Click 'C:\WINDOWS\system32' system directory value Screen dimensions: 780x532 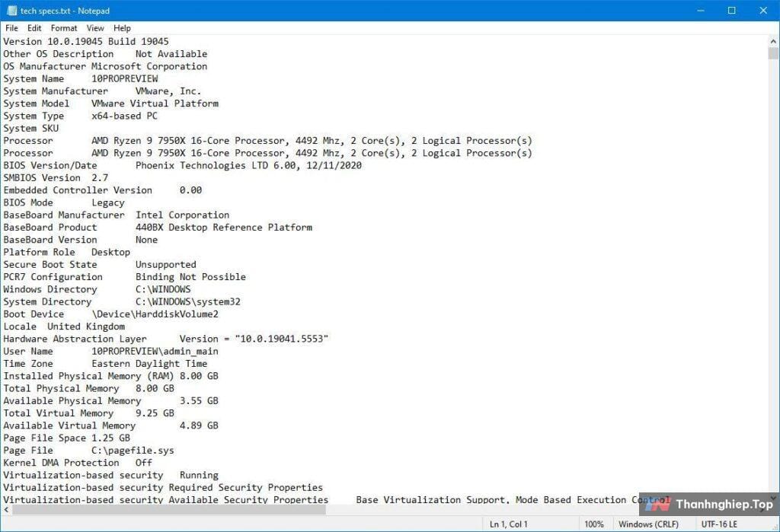[188, 302]
